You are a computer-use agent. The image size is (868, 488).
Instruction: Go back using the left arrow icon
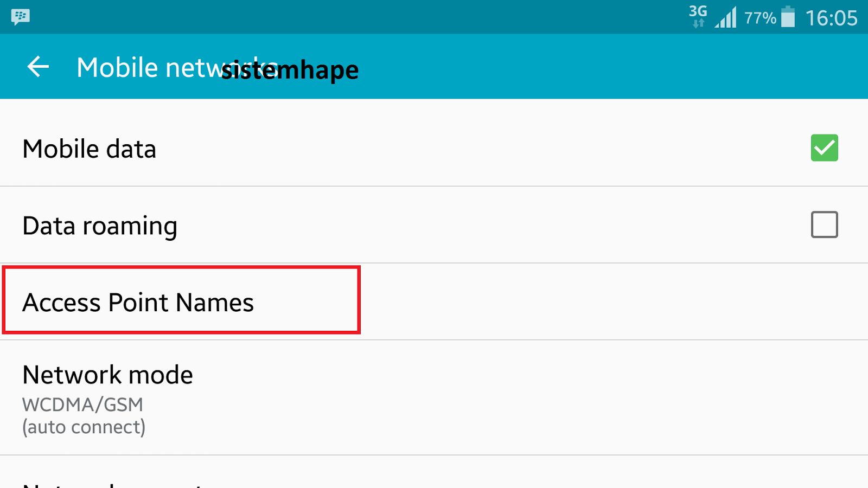coord(38,67)
